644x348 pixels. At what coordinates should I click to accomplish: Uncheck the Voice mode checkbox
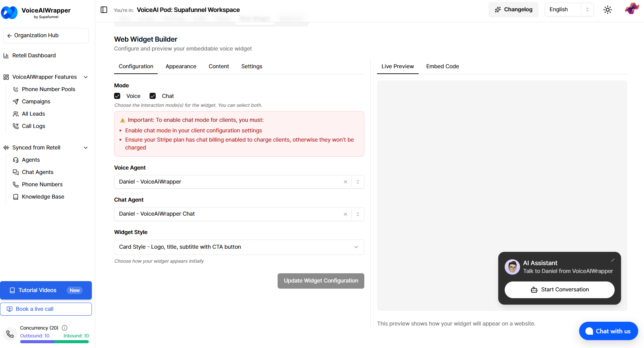click(117, 96)
